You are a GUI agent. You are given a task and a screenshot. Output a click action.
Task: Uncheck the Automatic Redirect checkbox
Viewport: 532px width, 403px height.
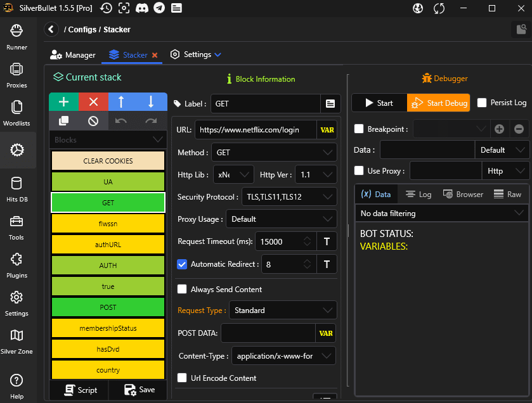[182, 264]
